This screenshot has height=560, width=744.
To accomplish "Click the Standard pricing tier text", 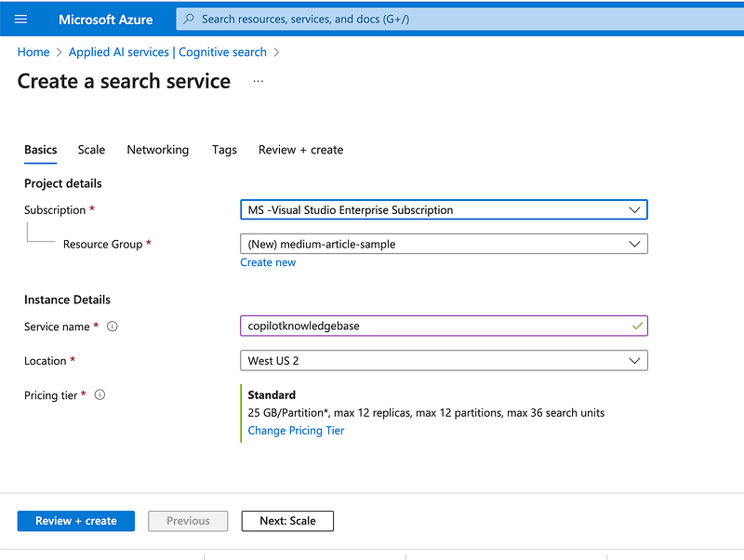I will pyautogui.click(x=272, y=394).
